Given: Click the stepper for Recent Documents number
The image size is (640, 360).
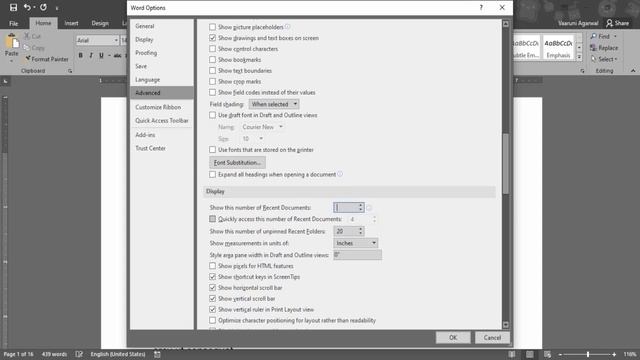Looking at the screenshot, I should [360, 208].
